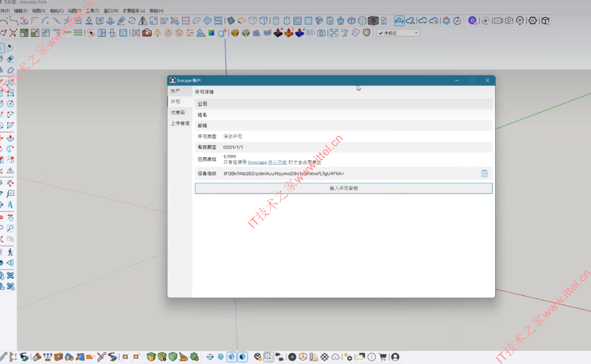Click the 有效期至 value 0001/1/1
Image resolution: width=591 pixels, height=364 pixels.
[233, 147]
